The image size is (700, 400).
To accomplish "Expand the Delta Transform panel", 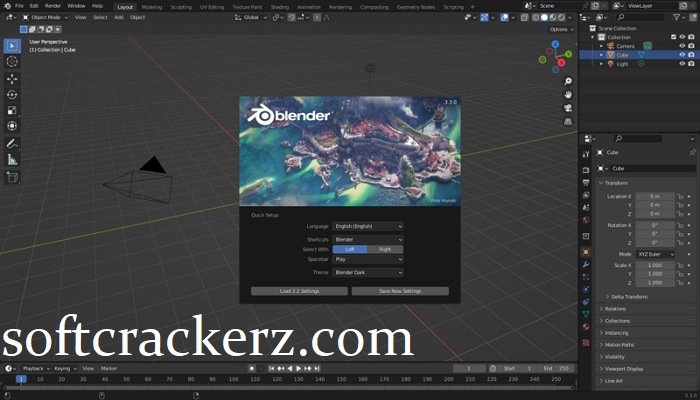I will (629, 297).
